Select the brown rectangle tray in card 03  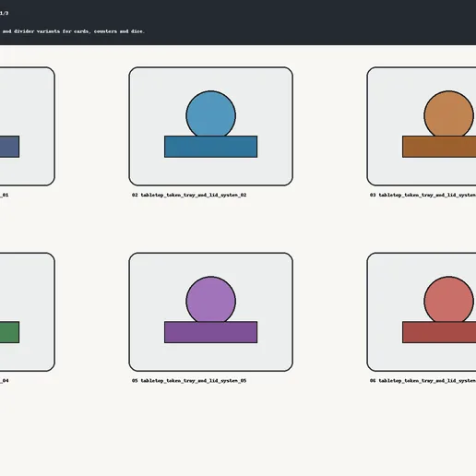(x=439, y=147)
